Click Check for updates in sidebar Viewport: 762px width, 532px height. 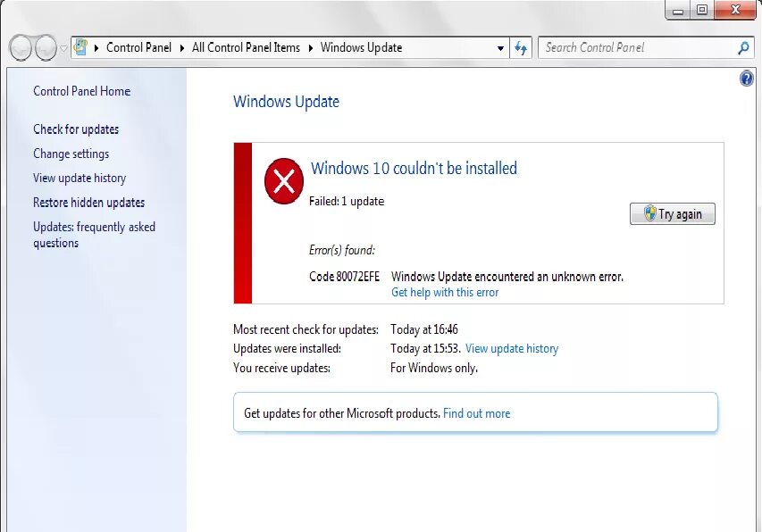(76, 129)
